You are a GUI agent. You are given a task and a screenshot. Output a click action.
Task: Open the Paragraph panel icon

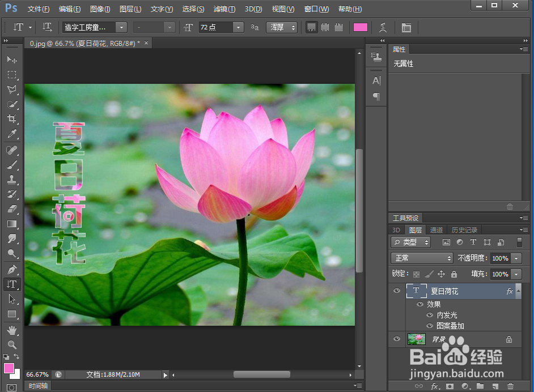376,97
